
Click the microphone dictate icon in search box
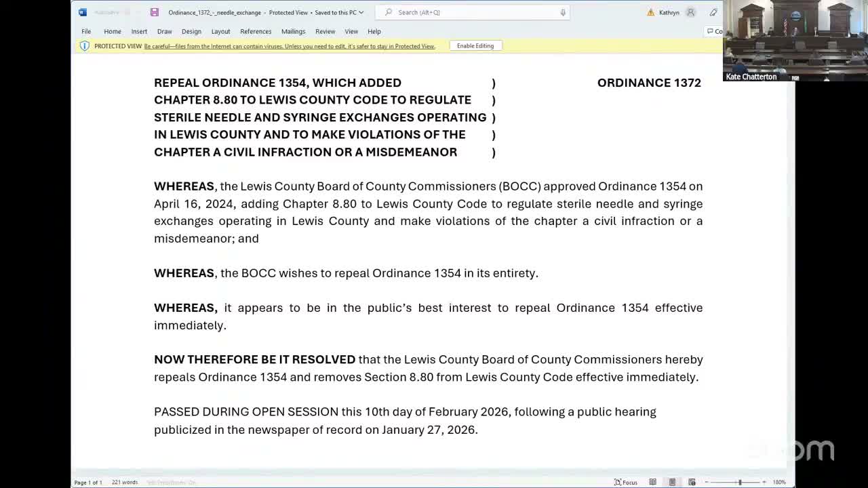563,12
